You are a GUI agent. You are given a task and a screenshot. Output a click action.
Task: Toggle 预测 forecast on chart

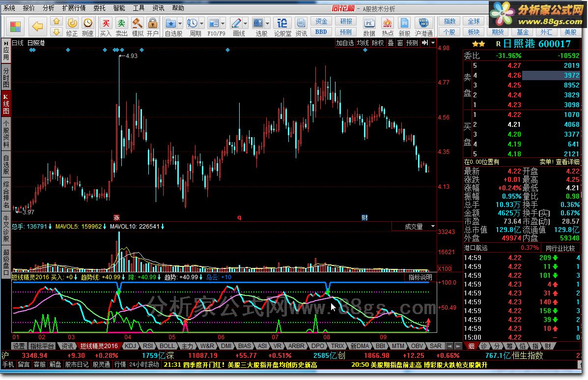coord(412,43)
